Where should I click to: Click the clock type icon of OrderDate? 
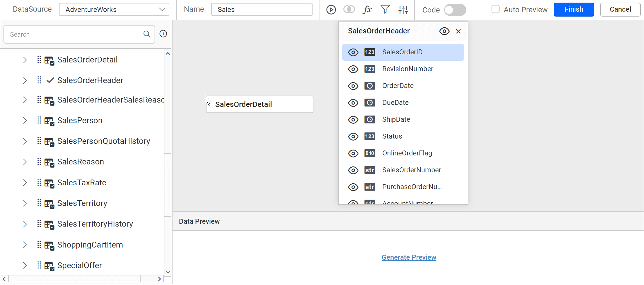pyautogui.click(x=370, y=86)
